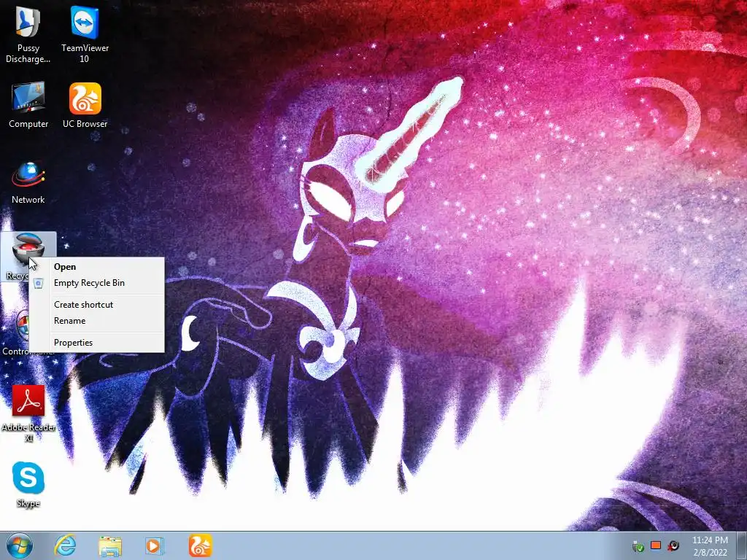Click the muted speaker volume tray icon

click(673, 545)
